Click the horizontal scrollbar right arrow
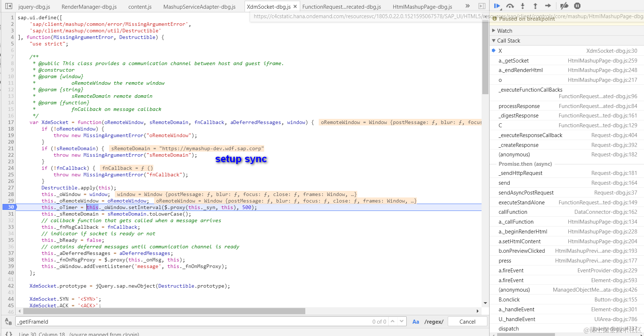Image resolution: width=644 pixels, height=336 pixels. (478, 311)
